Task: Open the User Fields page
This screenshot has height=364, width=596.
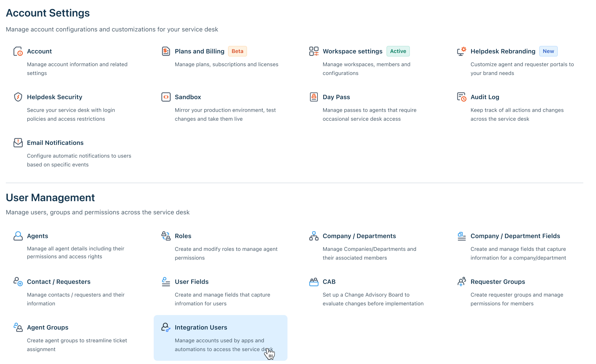Action: 192,281
